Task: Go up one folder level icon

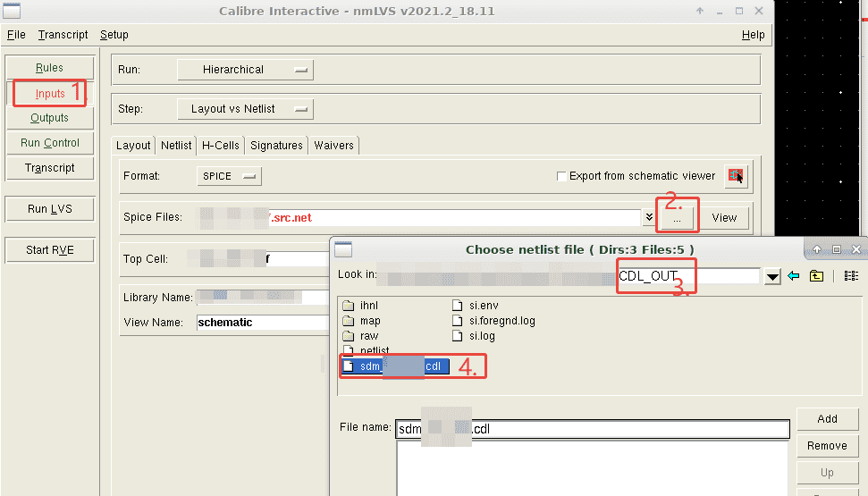Action: point(816,276)
